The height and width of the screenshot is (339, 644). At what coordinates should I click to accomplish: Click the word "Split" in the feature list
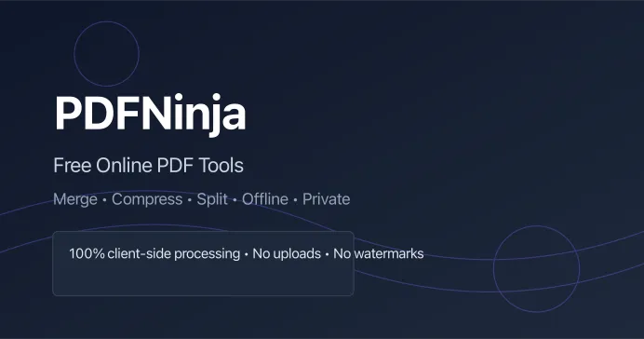pos(212,199)
